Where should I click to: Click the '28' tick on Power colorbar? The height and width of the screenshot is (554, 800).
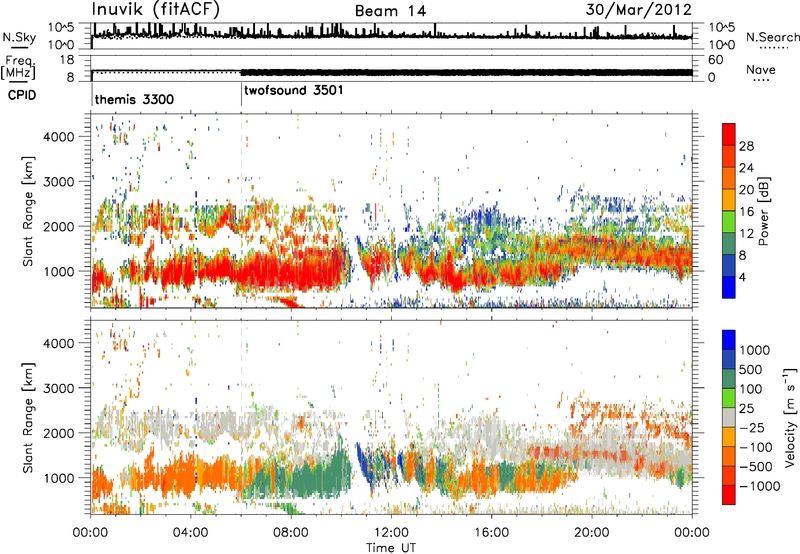(746, 146)
